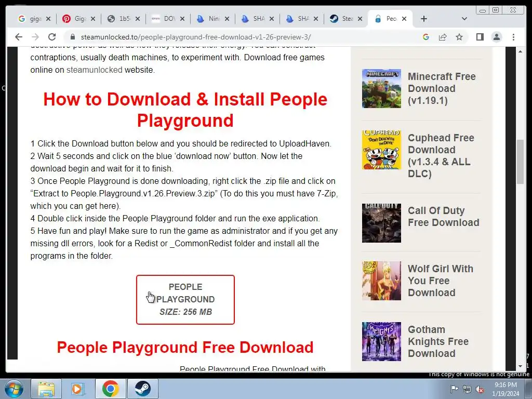532x399 pixels.
Task: Open Windows Media Player from taskbar
Action: [x=78, y=389]
